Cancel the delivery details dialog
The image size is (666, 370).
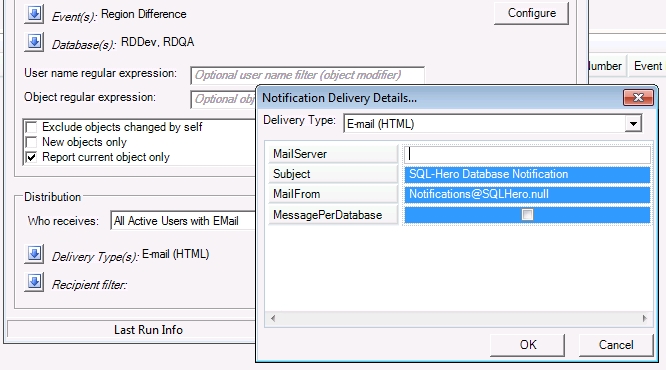[616, 345]
